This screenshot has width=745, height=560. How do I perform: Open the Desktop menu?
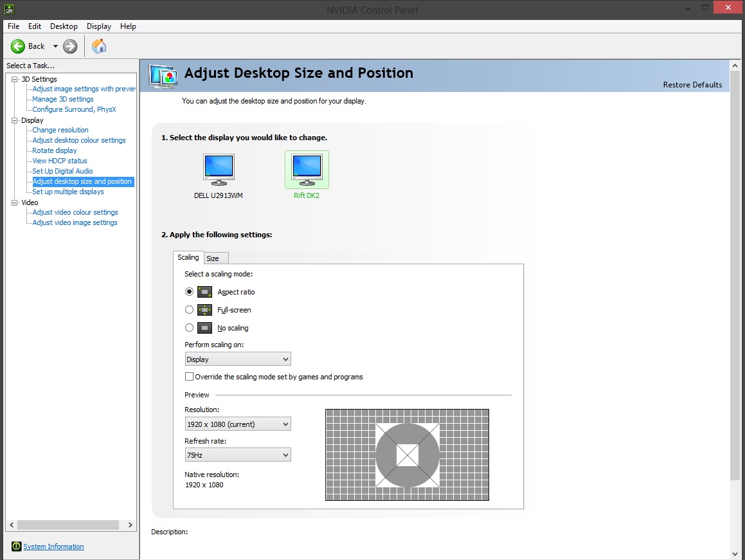point(64,26)
